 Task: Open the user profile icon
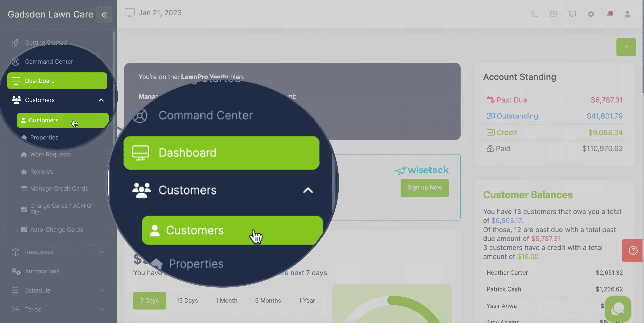click(628, 14)
